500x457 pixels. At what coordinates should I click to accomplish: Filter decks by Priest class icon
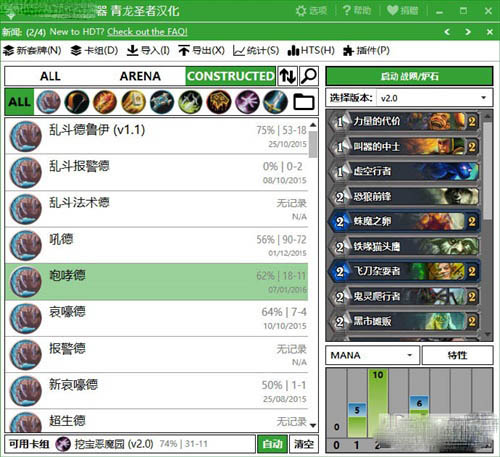[162, 102]
